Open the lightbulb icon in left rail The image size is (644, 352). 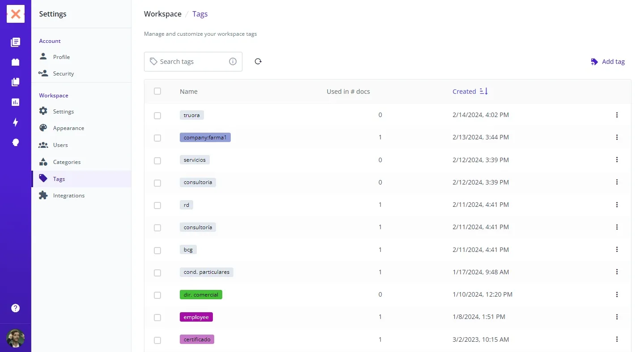click(x=16, y=142)
